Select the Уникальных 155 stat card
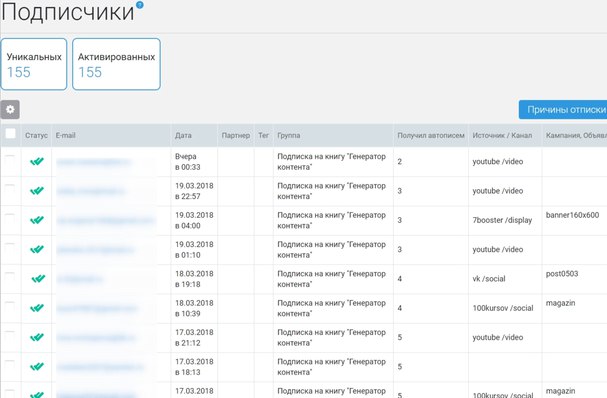The image size is (607, 398). pyautogui.click(x=34, y=64)
